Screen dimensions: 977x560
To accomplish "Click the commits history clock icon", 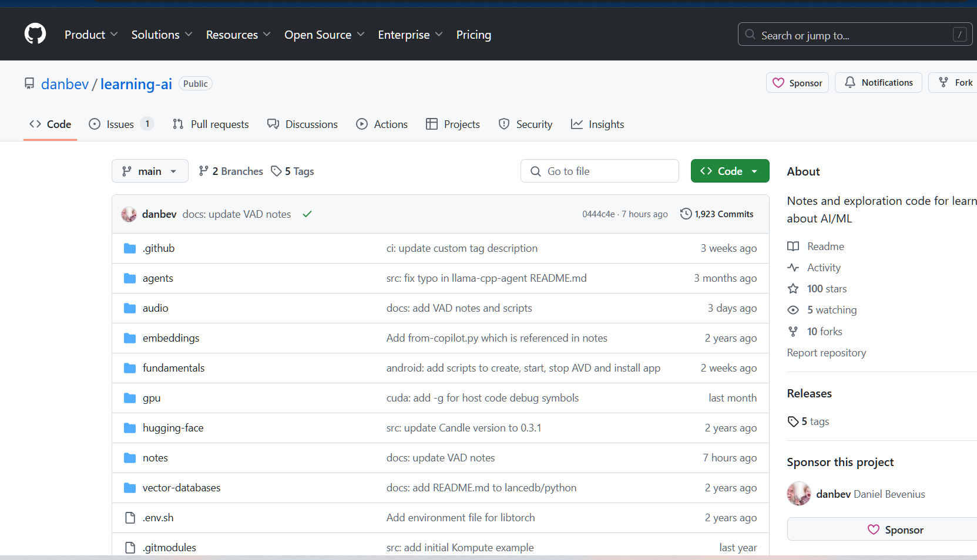I will [x=686, y=214].
